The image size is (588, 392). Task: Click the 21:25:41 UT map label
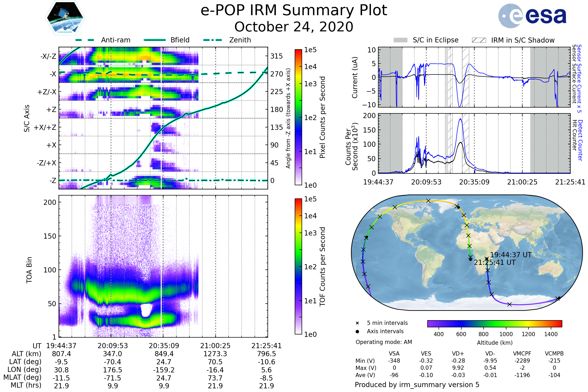[x=494, y=262]
